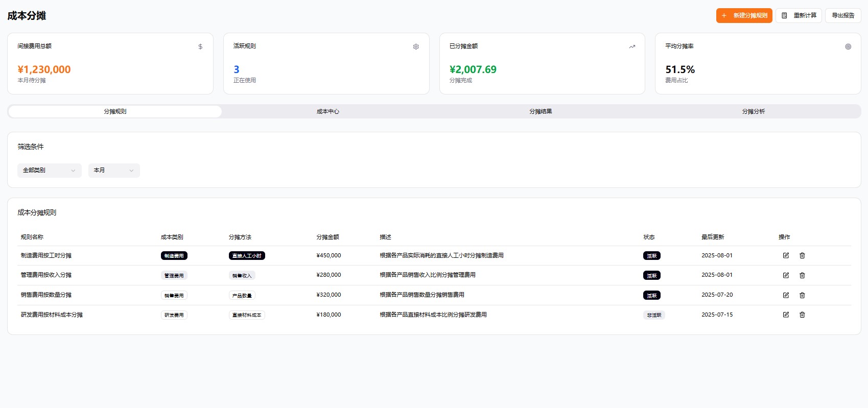
Task: Open the 全部类别 category dropdown
Action: tap(49, 171)
